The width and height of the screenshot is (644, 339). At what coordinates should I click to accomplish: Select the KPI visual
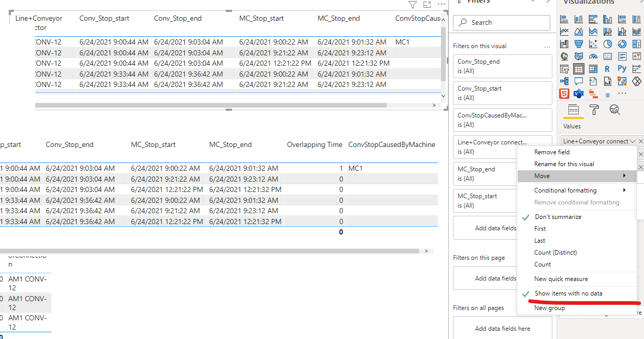point(637,56)
